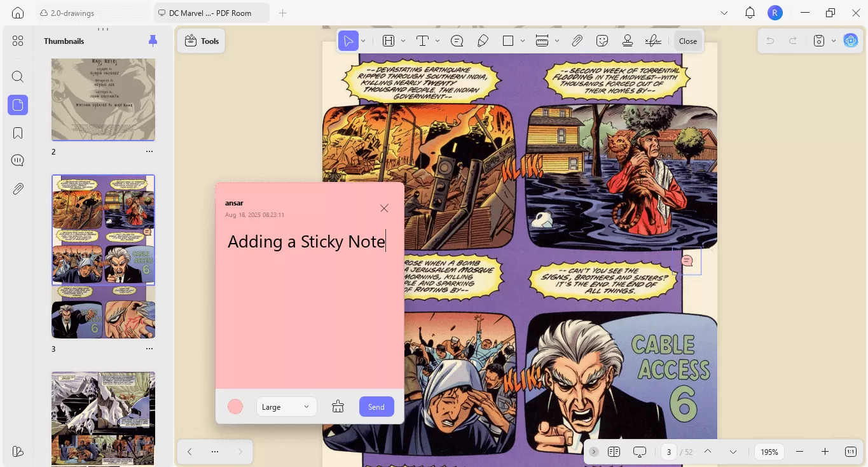
Task: Undo the last action
Action: pyautogui.click(x=770, y=41)
